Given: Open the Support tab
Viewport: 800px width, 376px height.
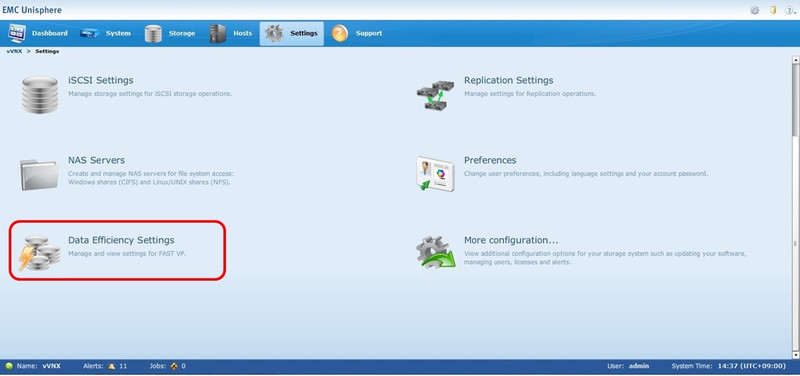Looking at the screenshot, I should [357, 34].
